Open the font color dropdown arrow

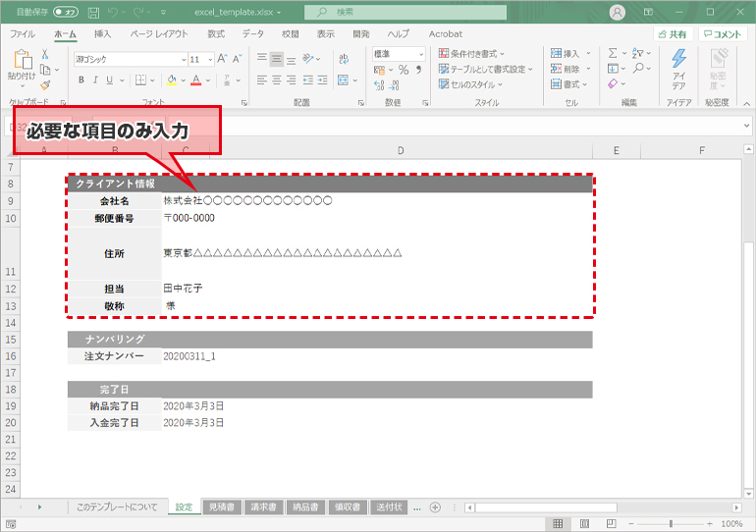tap(208, 80)
